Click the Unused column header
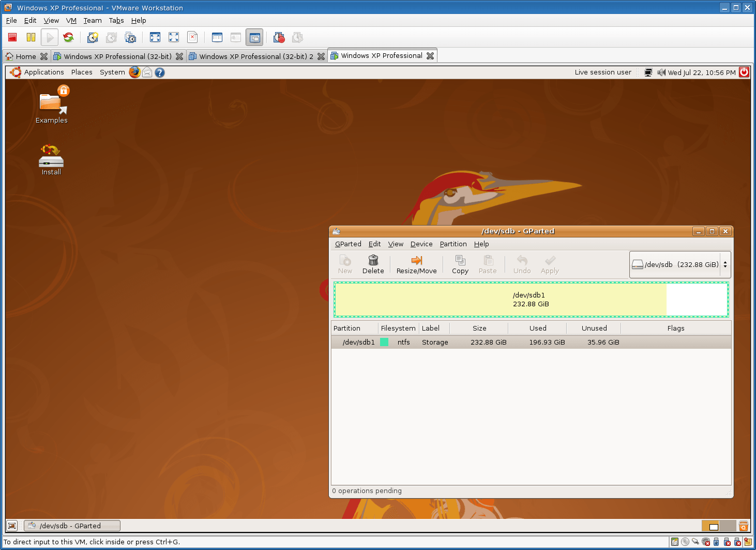Image resolution: width=756 pixels, height=550 pixels. click(x=594, y=328)
